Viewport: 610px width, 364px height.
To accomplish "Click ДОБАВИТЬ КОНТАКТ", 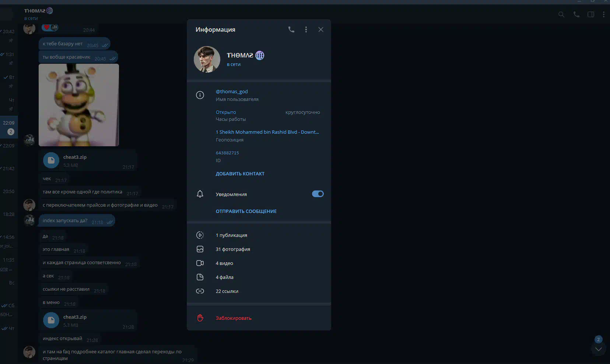I will (x=240, y=174).
